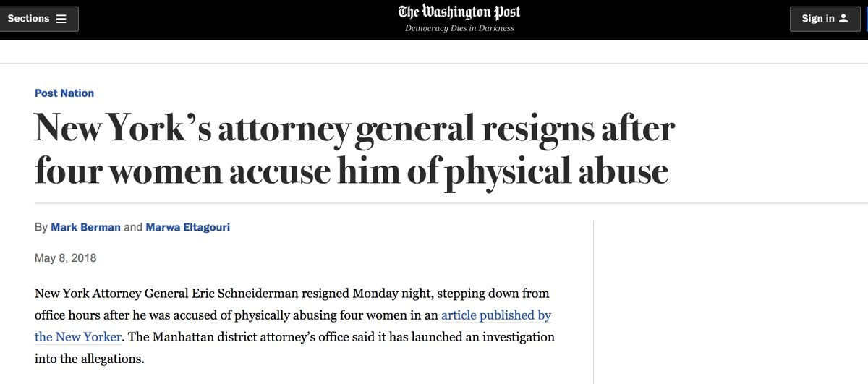This screenshot has width=868, height=384.
Task: Click the Democracy Dies in Darkness tagline
Action: (x=459, y=28)
